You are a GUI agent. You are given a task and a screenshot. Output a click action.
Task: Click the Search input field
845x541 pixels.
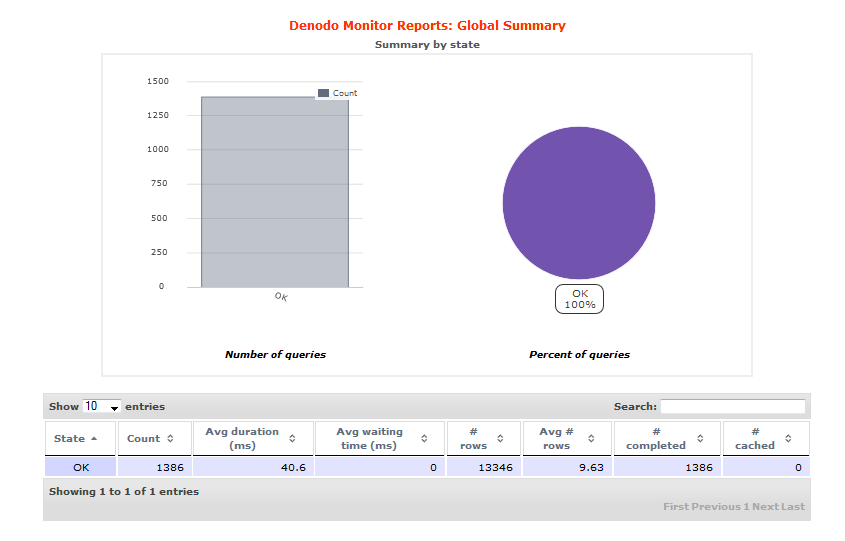pos(733,406)
